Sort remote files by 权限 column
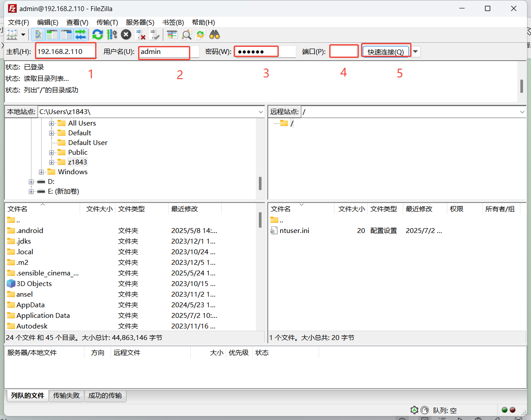The height and width of the screenshot is (420, 531). click(x=464, y=209)
